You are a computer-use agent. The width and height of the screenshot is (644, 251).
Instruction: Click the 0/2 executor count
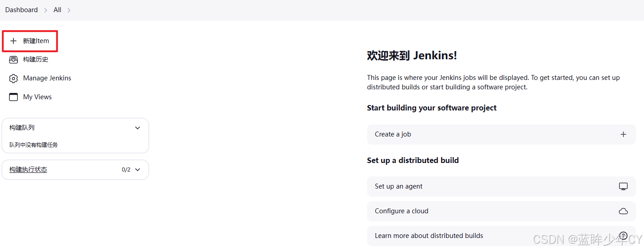point(126,170)
